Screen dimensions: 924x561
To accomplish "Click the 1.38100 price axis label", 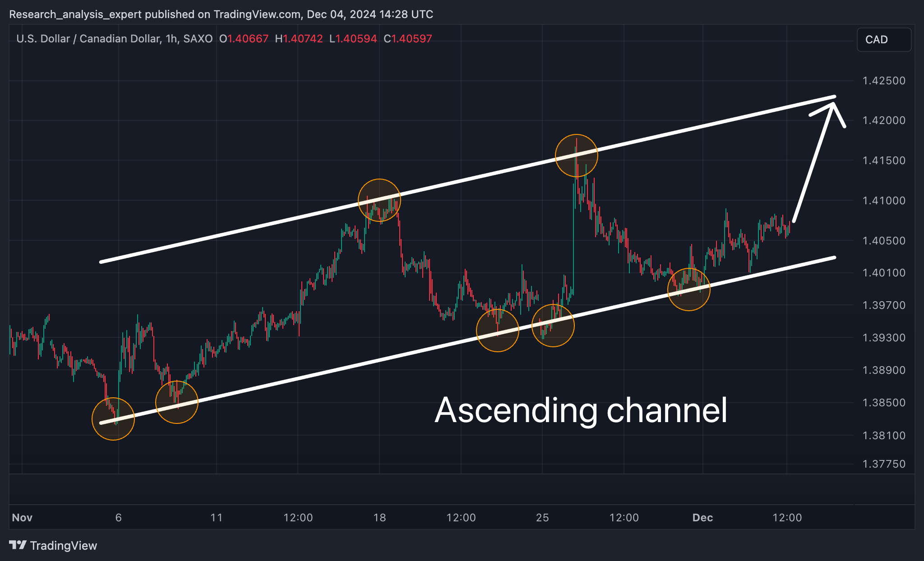I will 884,436.
